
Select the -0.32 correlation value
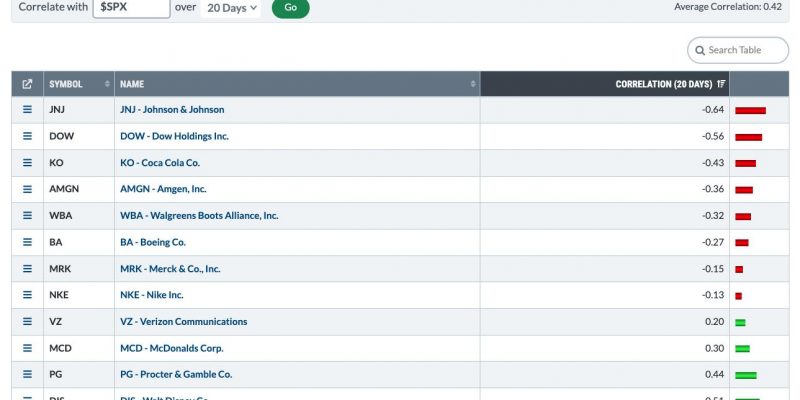click(713, 215)
